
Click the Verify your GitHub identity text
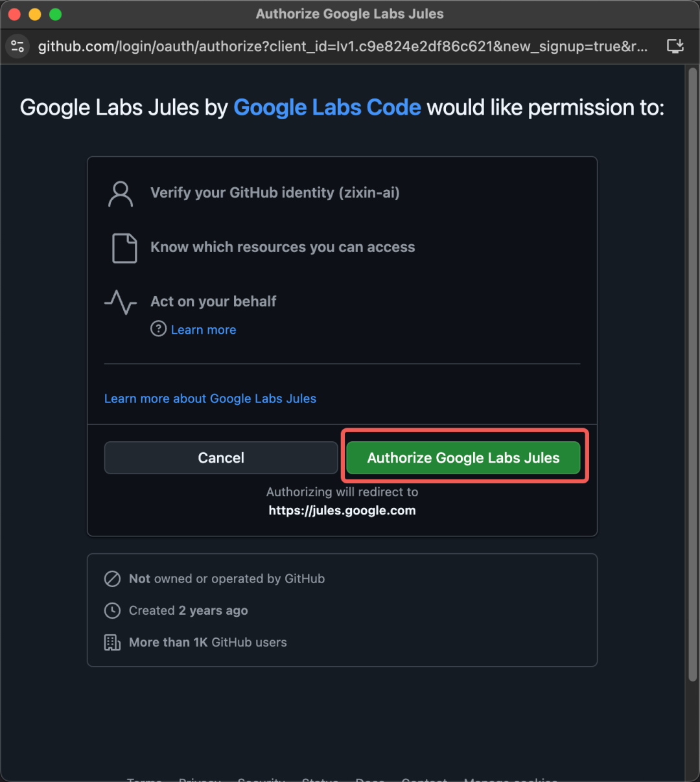(x=275, y=192)
